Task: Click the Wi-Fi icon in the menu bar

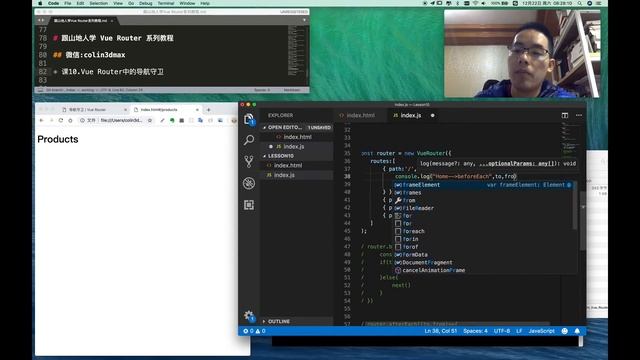Action: pyautogui.click(x=475, y=3)
